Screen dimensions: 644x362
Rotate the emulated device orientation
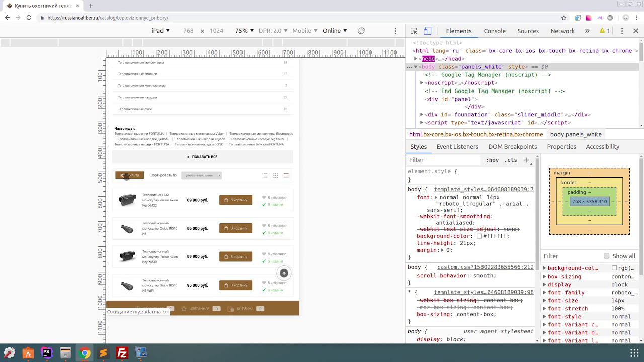pos(361,31)
